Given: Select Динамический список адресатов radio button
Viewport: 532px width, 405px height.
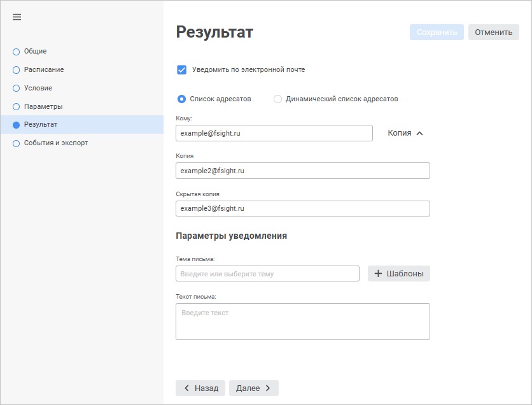Looking at the screenshot, I should [x=277, y=99].
